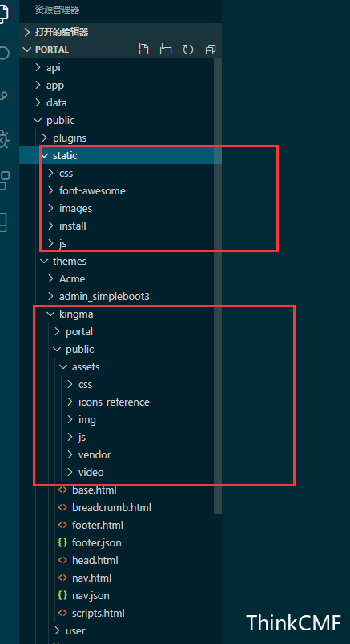Image resolution: width=350 pixels, height=644 pixels.
Task: Open the Debug bug icon in activity bar
Action: point(3,139)
